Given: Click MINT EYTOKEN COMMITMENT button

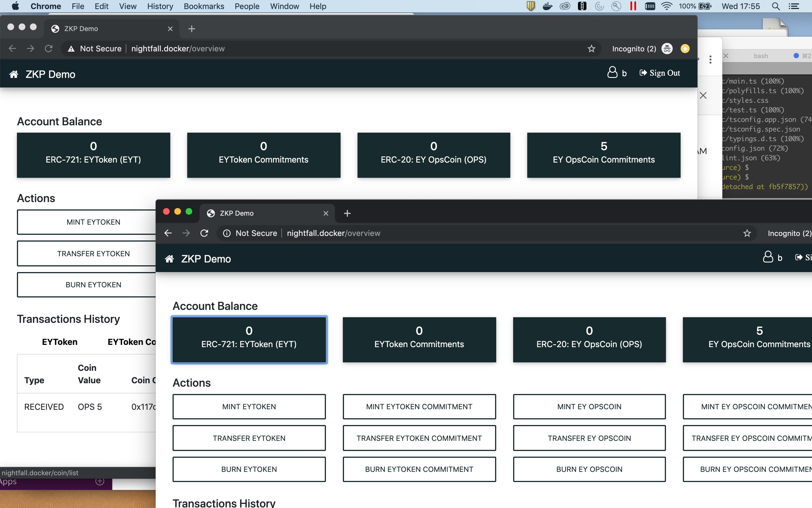Looking at the screenshot, I should pyautogui.click(x=419, y=406).
